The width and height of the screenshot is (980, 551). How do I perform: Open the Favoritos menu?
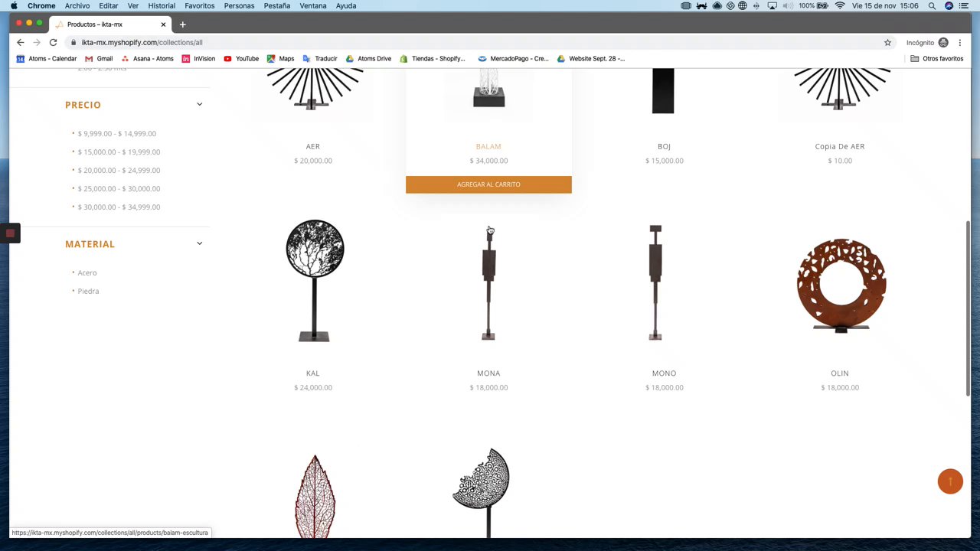pos(200,5)
